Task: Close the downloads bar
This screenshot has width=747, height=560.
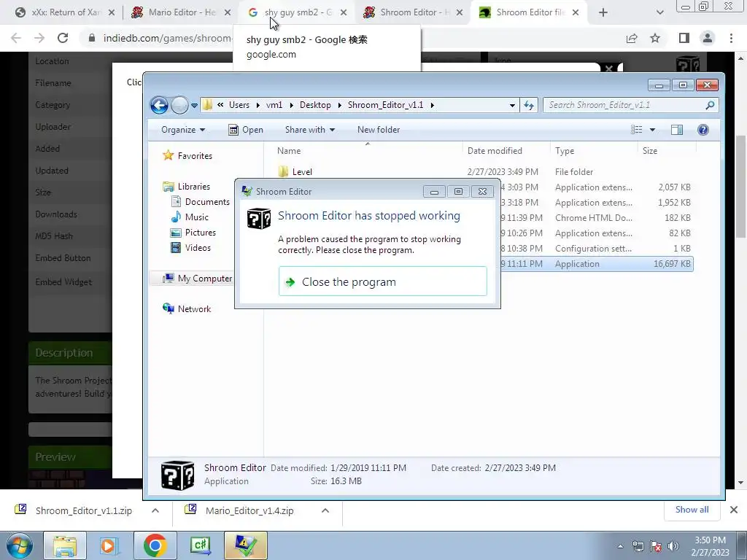Action: (734, 510)
